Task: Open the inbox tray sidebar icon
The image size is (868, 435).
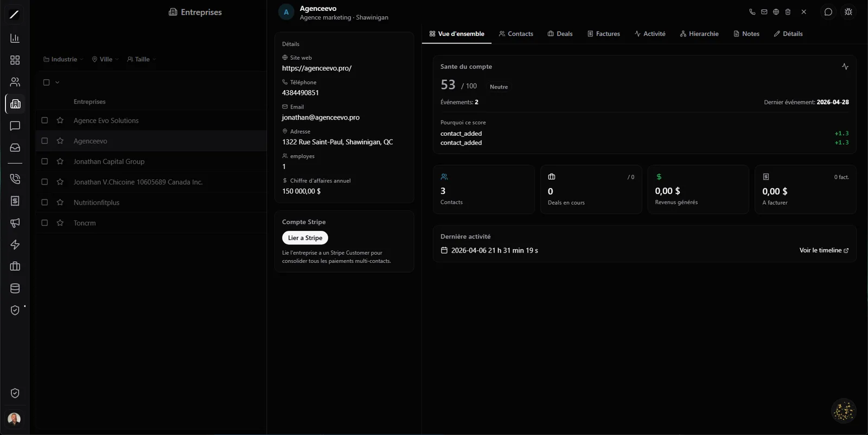Action: 15,148
